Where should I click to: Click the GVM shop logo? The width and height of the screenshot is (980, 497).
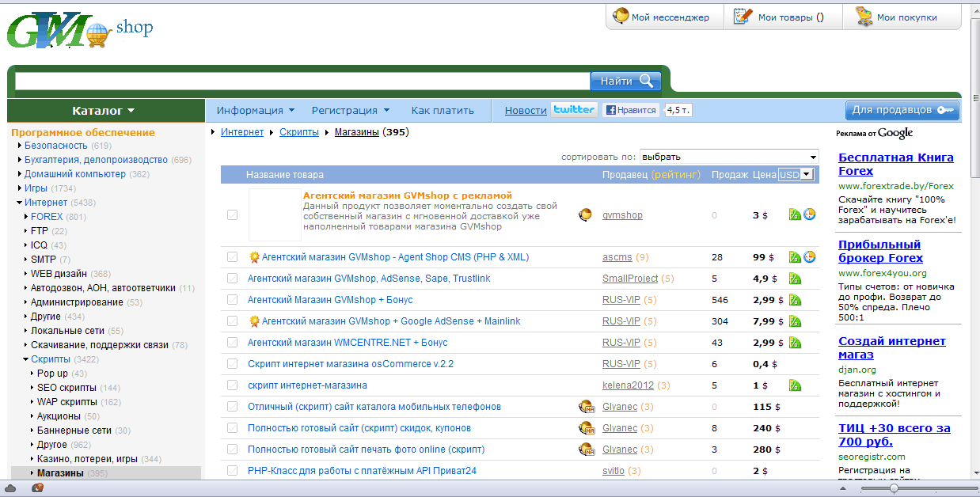[79, 30]
